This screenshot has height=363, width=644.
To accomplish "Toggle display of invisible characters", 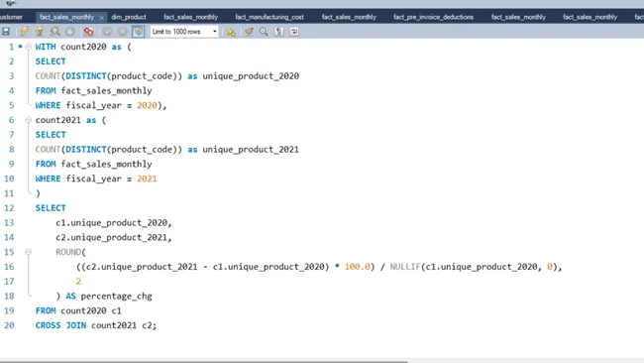I will click(278, 32).
